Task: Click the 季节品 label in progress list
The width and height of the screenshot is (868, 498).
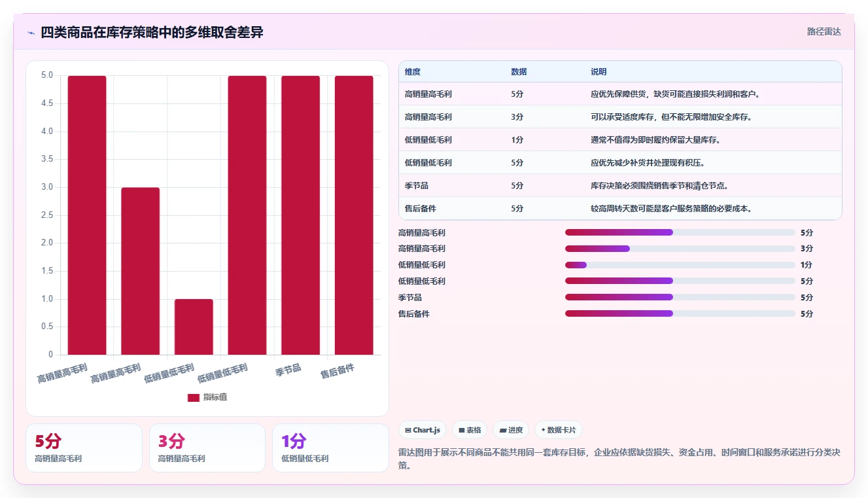Action: [410, 298]
